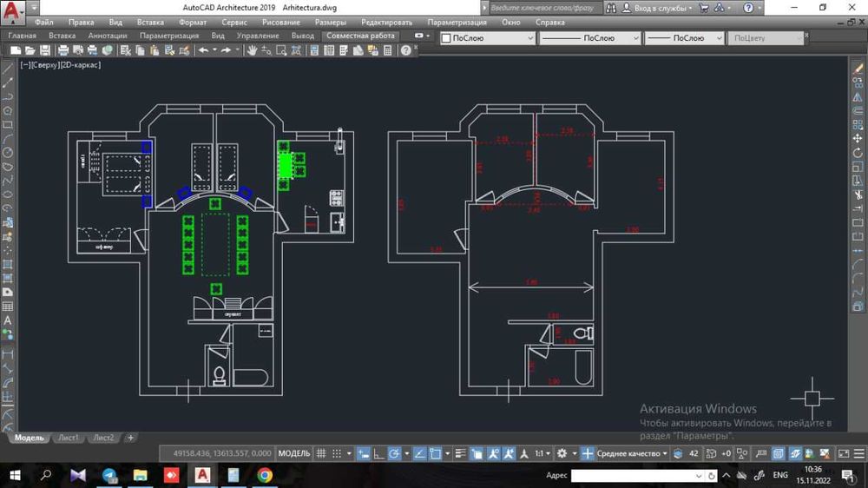Toggle ortho mode in status bar
This screenshot has height=488, width=868.
tap(378, 453)
